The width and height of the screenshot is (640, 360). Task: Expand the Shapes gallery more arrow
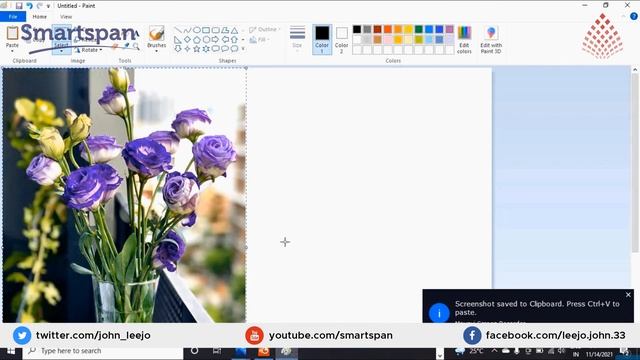click(243, 49)
